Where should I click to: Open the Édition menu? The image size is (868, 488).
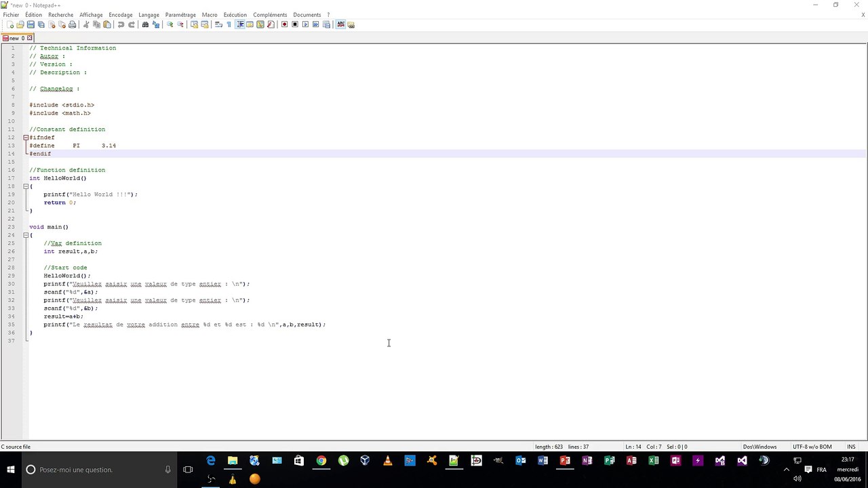pyautogui.click(x=33, y=15)
